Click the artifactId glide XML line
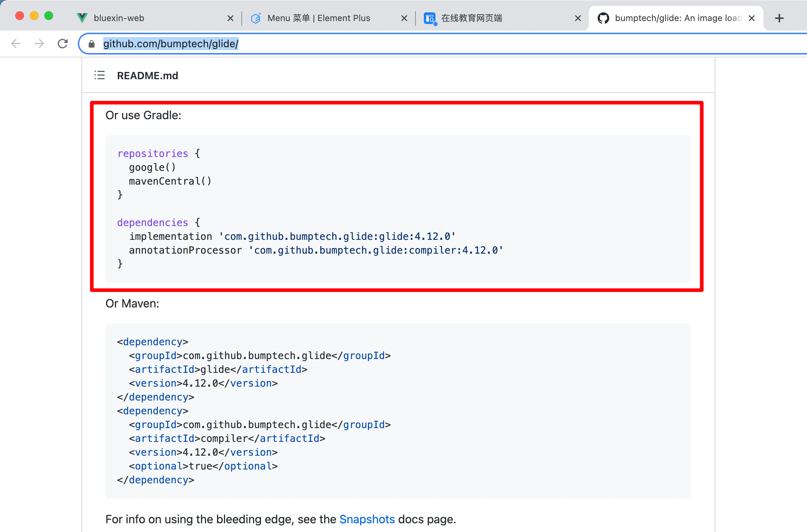Screen dimensions: 807x532 (218, 369)
